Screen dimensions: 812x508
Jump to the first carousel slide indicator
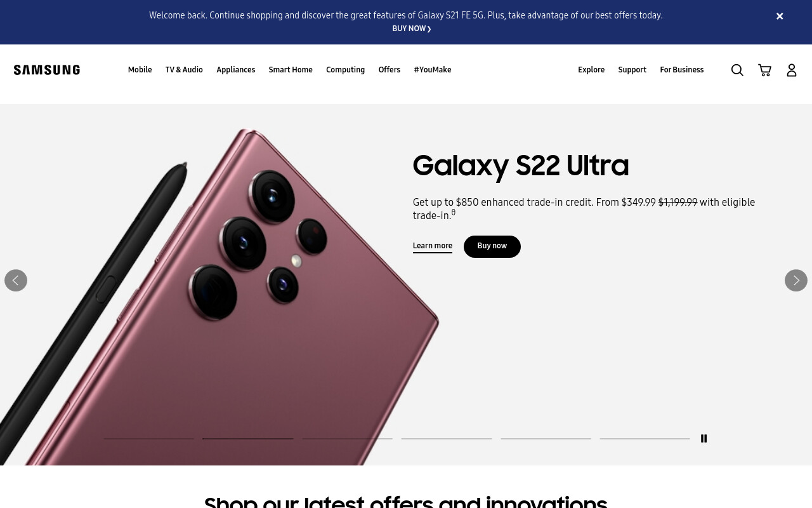click(x=149, y=438)
